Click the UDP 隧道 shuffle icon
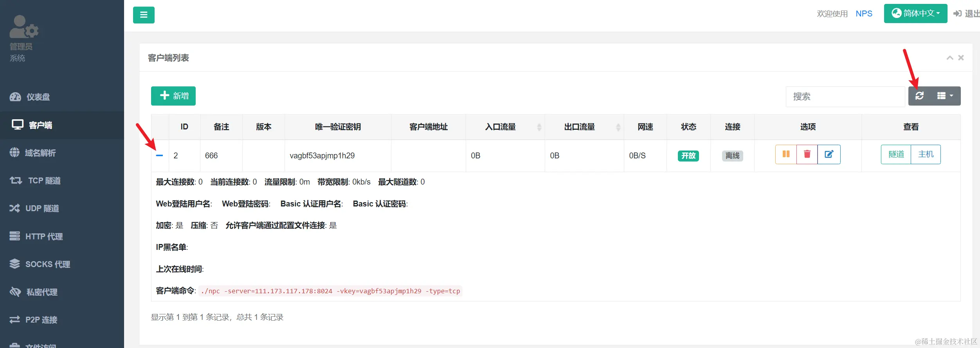The image size is (980, 348). tap(15, 208)
